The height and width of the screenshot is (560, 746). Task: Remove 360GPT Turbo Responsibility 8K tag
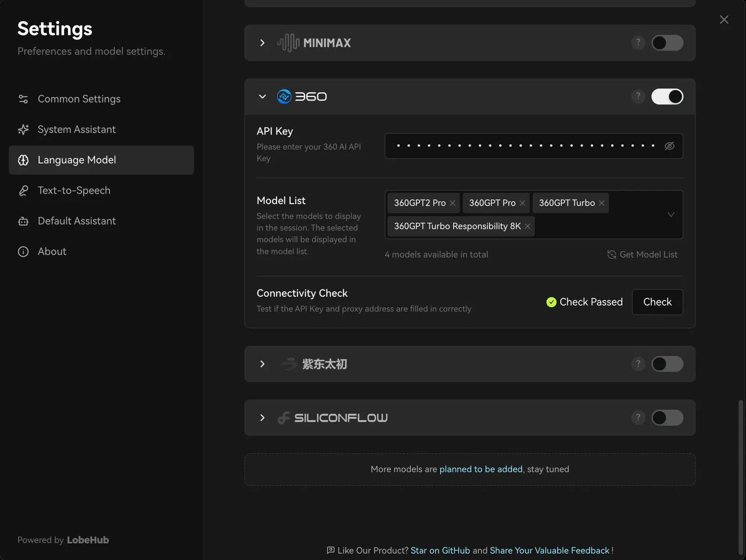[527, 226]
